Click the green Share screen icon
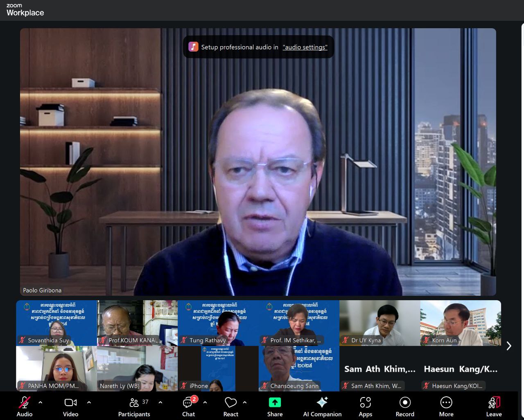The width and height of the screenshot is (524, 420). coord(275,402)
